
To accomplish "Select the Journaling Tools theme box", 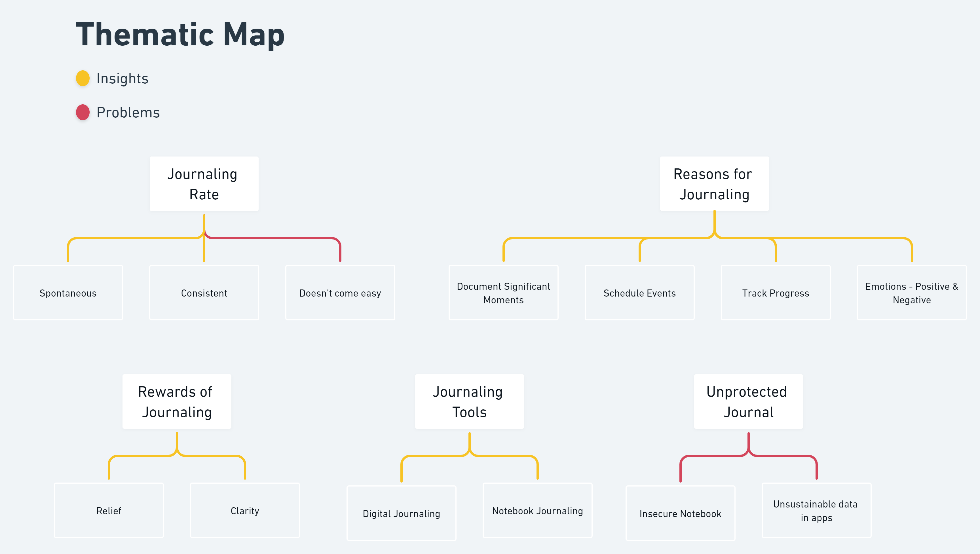I will pos(470,401).
